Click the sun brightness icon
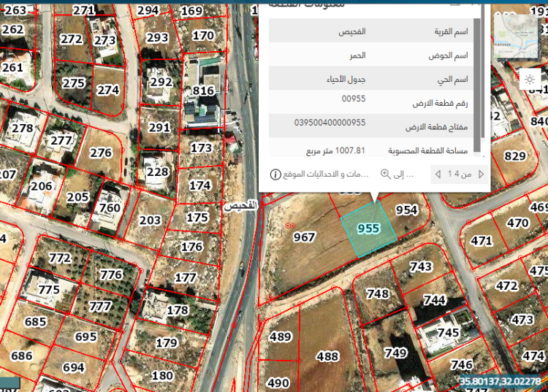 click(529, 80)
